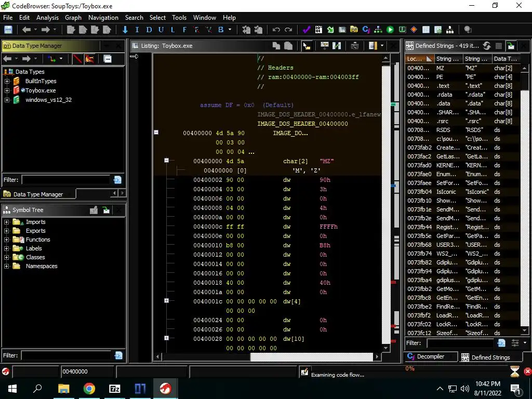Toggle the crossed-out F function navigation icon
This screenshot has width=532, height=399.
pyautogui.click(x=197, y=30)
